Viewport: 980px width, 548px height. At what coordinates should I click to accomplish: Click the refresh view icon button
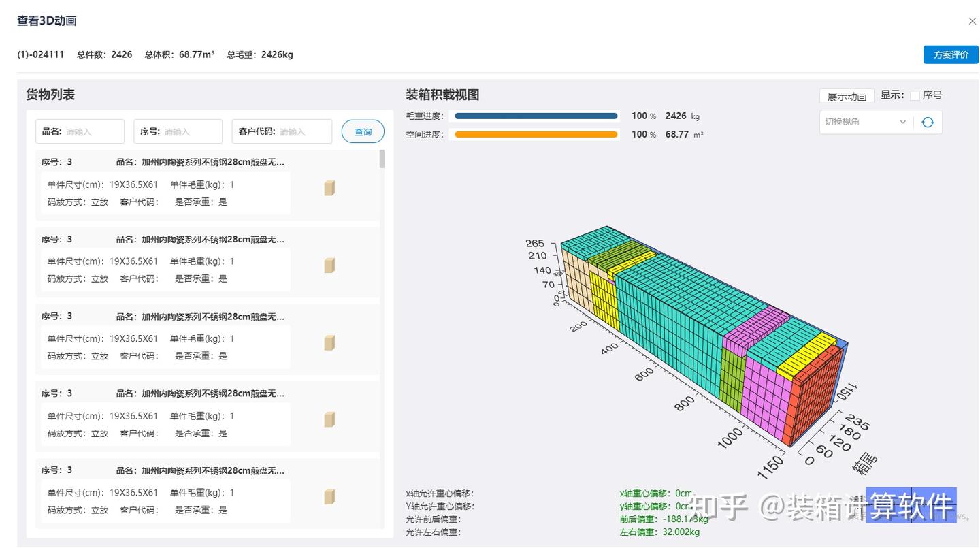click(x=928, y=123)
